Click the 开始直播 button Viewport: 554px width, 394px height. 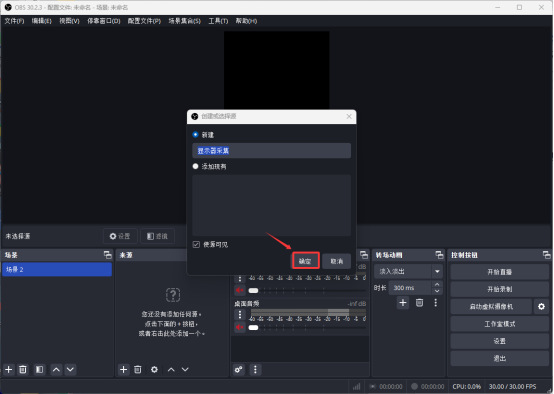coord(499,272)
